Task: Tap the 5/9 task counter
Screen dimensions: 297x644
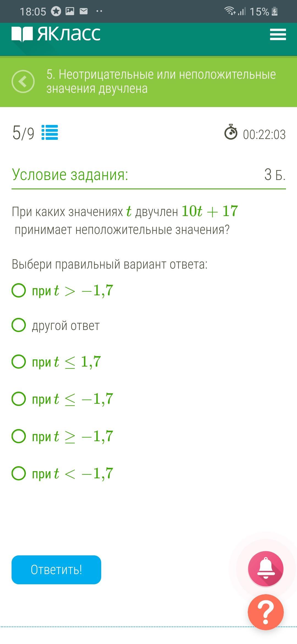Action: click(x=23, y=133)
